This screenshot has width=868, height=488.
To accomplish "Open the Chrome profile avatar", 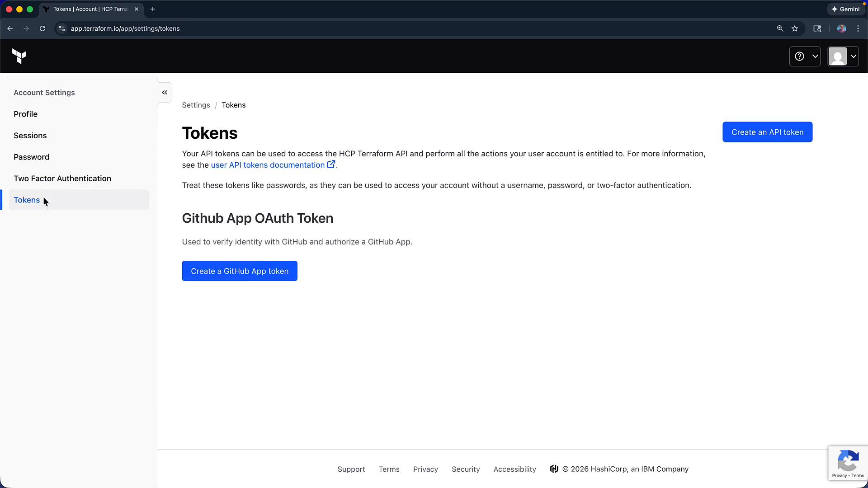I will (x=841, y=28).
